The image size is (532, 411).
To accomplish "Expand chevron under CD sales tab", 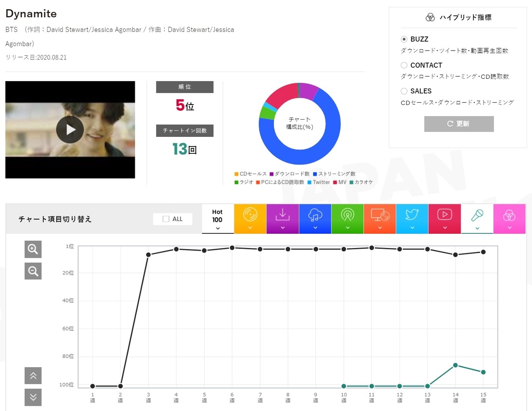I will (x=250, y=229).
